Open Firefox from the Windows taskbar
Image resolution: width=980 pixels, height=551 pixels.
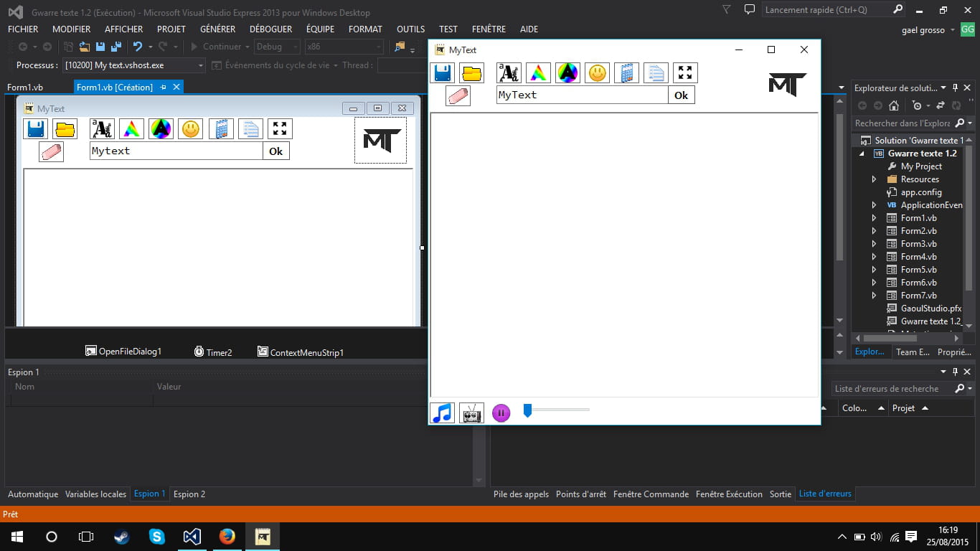point(227,537)
